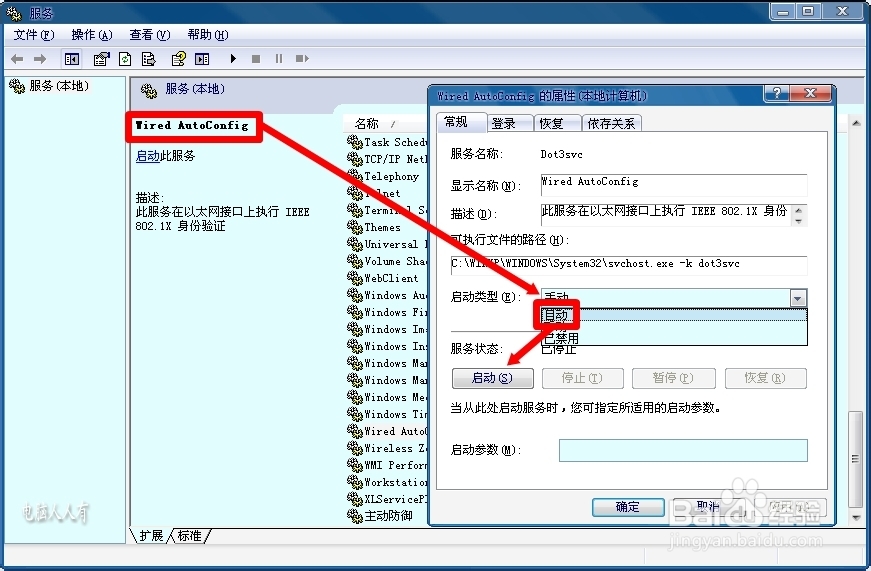The image size is (871, 571).
Task: Switch to the 登录 tab
Action: tap(509, 123)
